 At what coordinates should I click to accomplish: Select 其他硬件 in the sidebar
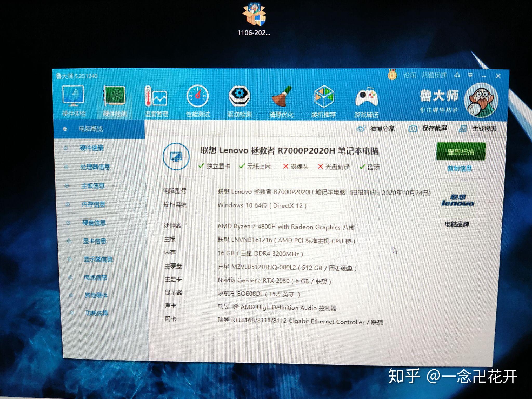pos(96,295)
